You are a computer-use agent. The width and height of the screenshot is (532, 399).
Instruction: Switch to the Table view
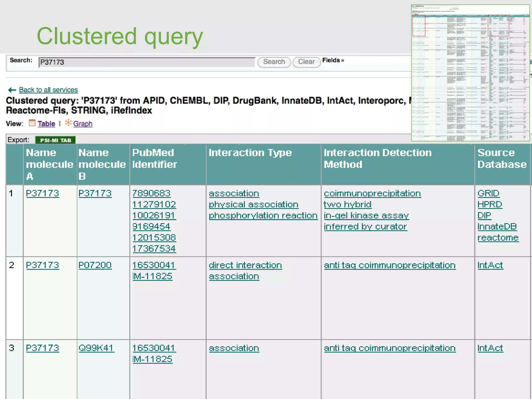point(46,124)
